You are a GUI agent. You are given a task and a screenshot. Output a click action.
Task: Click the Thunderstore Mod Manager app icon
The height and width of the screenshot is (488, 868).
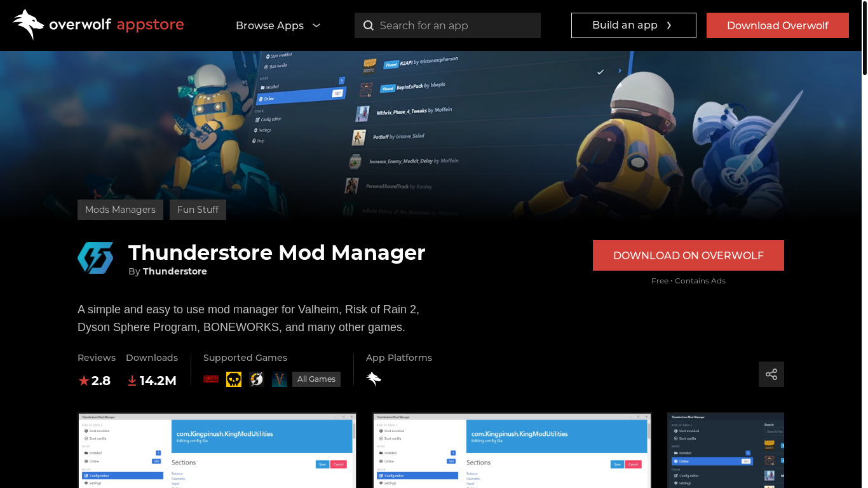95,258
